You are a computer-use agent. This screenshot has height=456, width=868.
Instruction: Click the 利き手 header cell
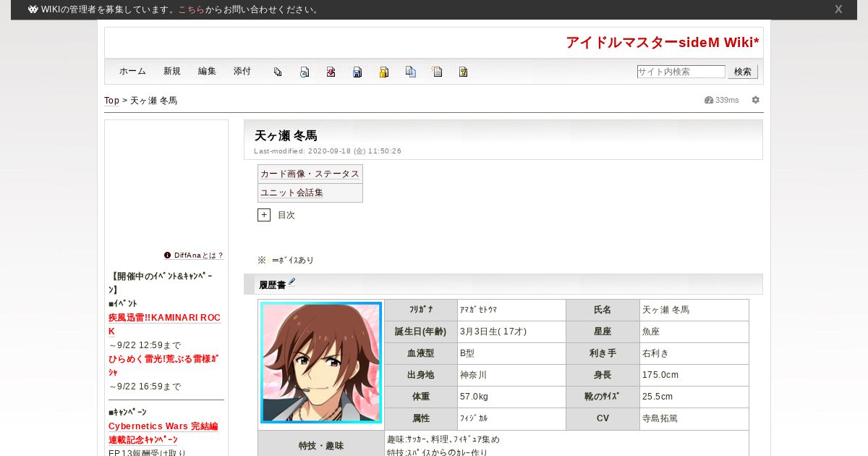[603, 353]
